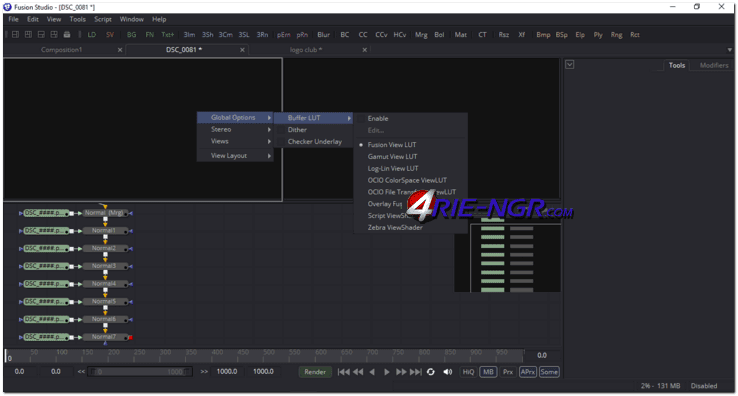Image resolution: width=738 pixels, height=396 pixels.
Task: Add the 3Cm camera 3D tool
Action: click(225, 35)
